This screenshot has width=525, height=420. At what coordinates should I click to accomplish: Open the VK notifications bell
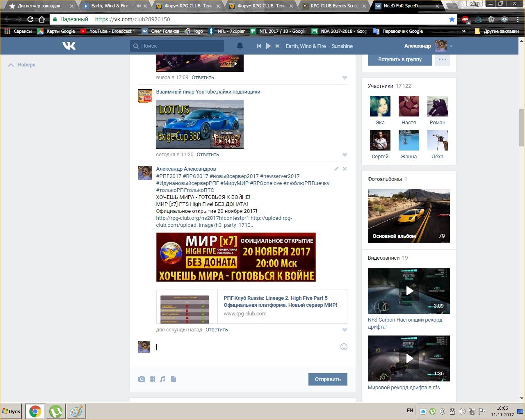[240, 46]
